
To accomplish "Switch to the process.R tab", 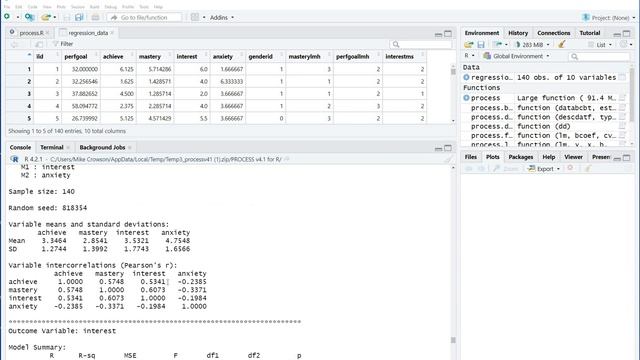I will (x=31, y=33).
